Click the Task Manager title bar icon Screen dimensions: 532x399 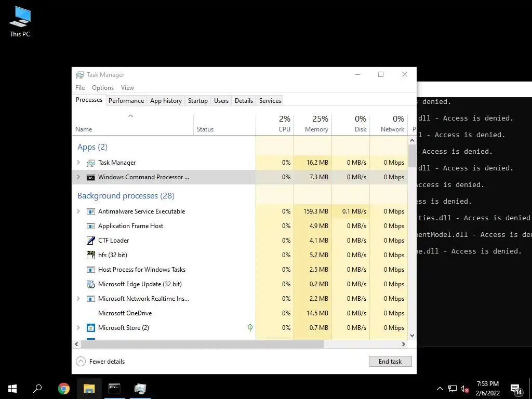coord(79,75)
